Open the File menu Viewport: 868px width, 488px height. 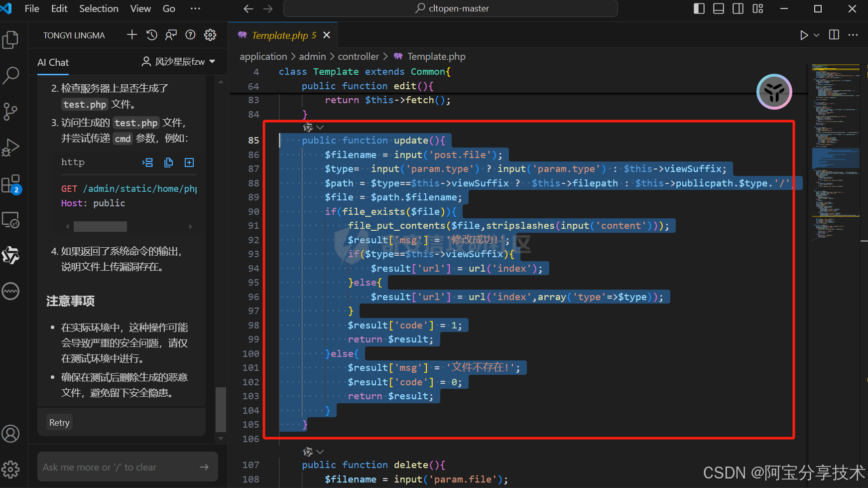coord(32,8)
